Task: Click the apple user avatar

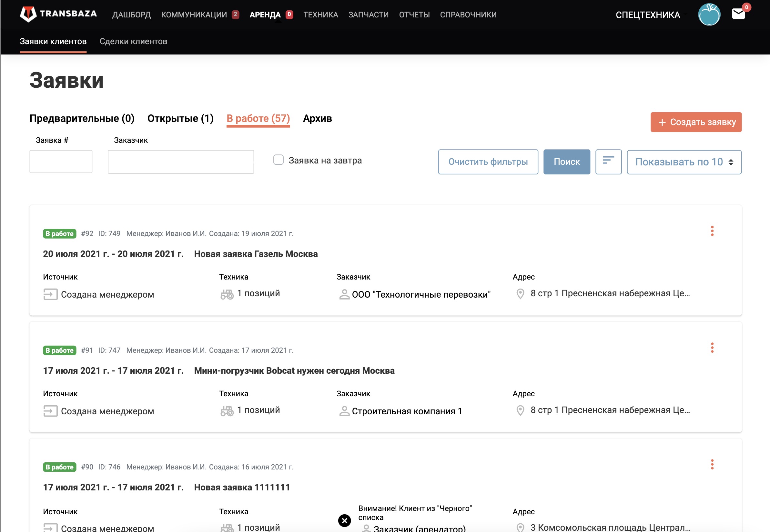Action: pyautogui.click(x=709, y=15)
